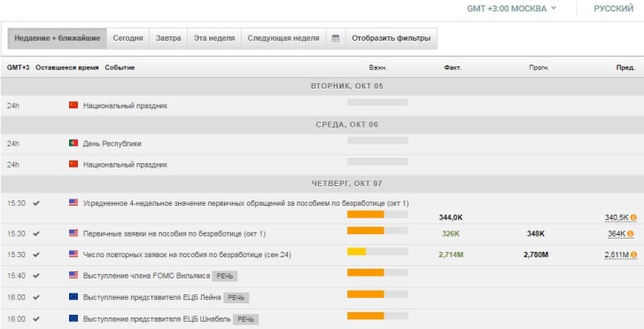Screen dimensions: 644x329
Task: Click China flag in Wednesday Национальный праздник row
Action: click(x=74, y=164)
